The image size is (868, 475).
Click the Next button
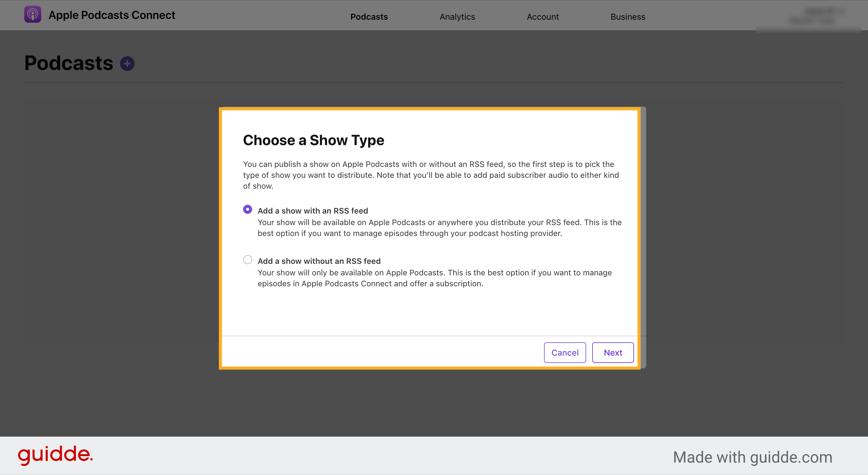click(x=613, y=352)
